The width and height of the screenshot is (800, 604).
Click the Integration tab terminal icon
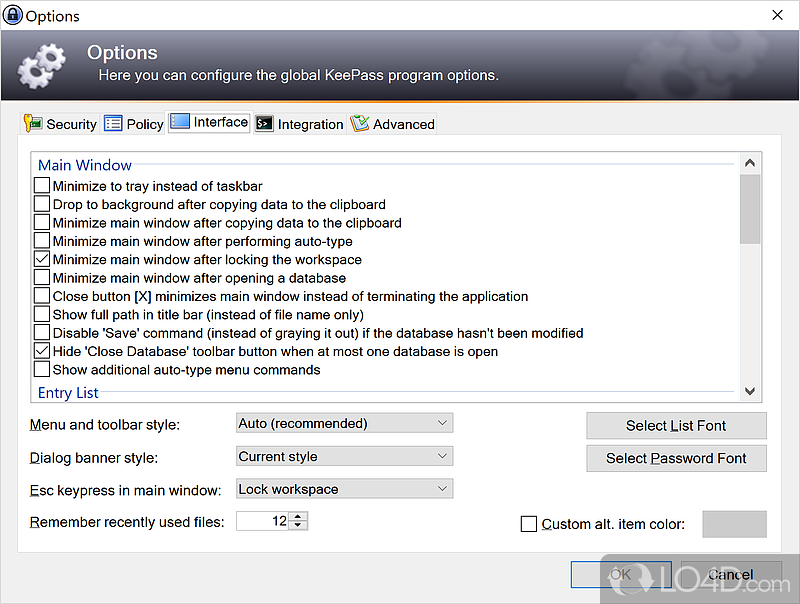pyautogui.click(x=264, y=124)
